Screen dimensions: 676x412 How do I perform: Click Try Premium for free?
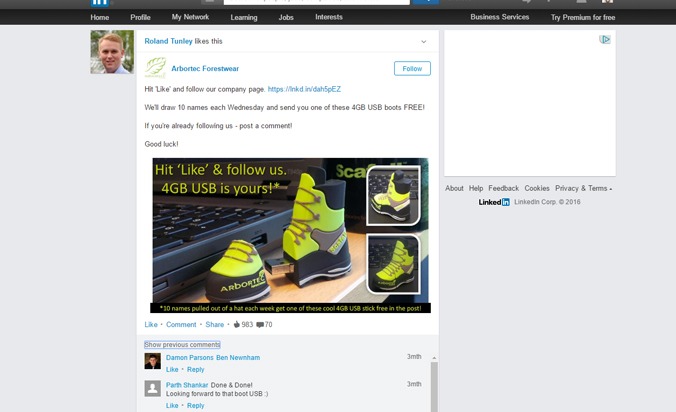(582, 17)
